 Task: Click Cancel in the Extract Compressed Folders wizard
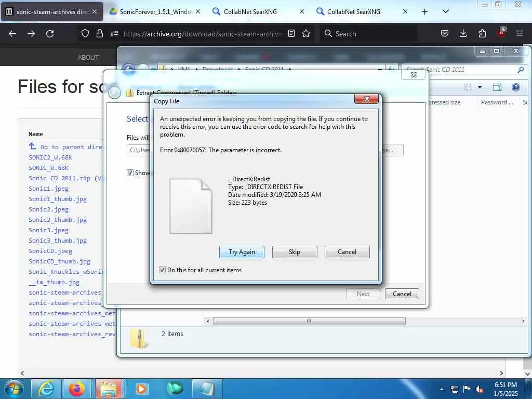[x=402, y=294]
